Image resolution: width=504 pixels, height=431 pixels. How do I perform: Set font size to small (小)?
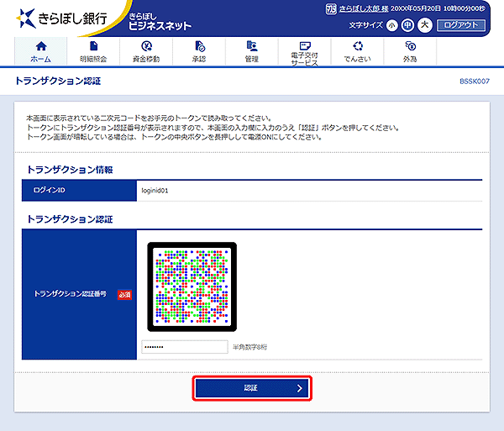[x=391, y=25]
